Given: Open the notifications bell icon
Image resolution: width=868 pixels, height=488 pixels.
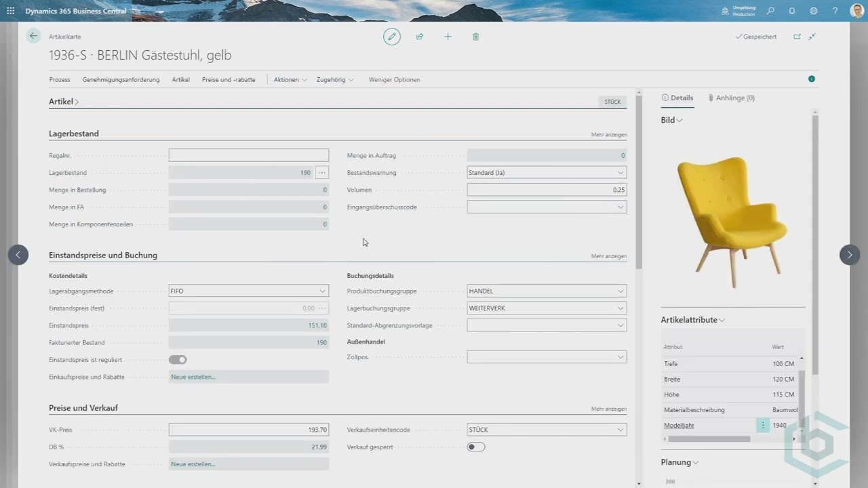Looking at the screenshot, I should click(x=792, y=11).
